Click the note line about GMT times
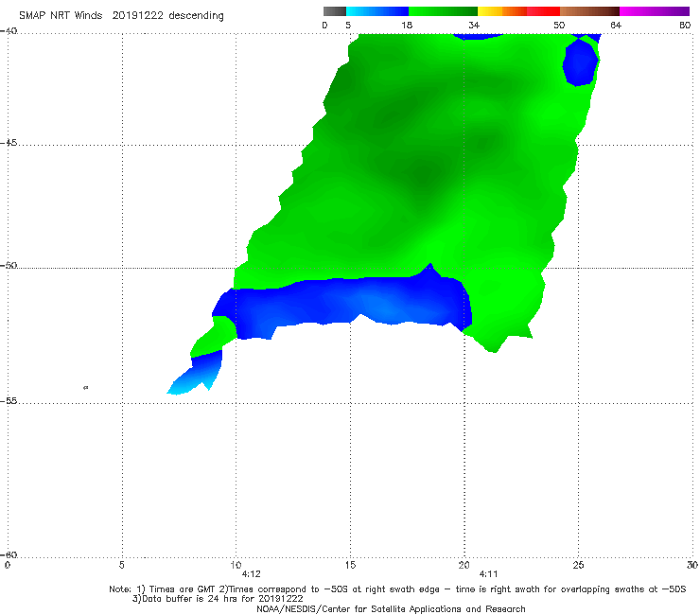The width and height of the screenshot is (700, 615). click(397, 589)
